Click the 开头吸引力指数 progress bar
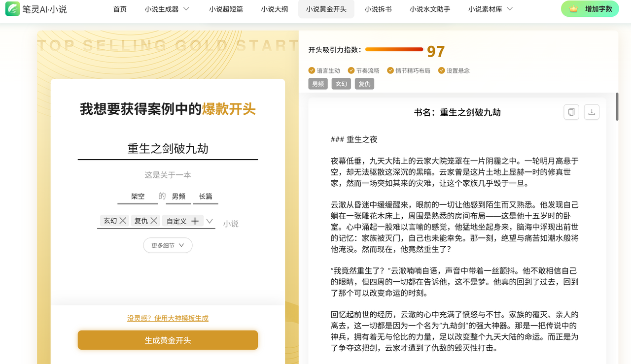 [394, 49]
